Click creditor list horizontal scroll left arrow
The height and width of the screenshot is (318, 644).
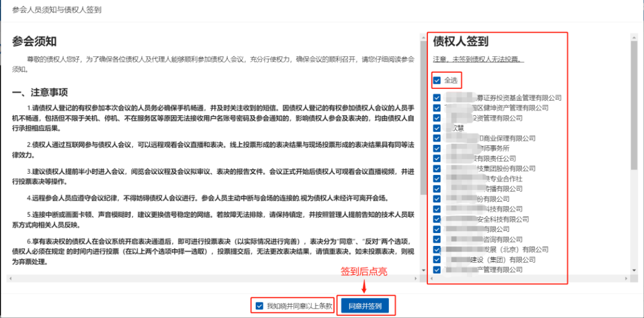coord(432,278)
